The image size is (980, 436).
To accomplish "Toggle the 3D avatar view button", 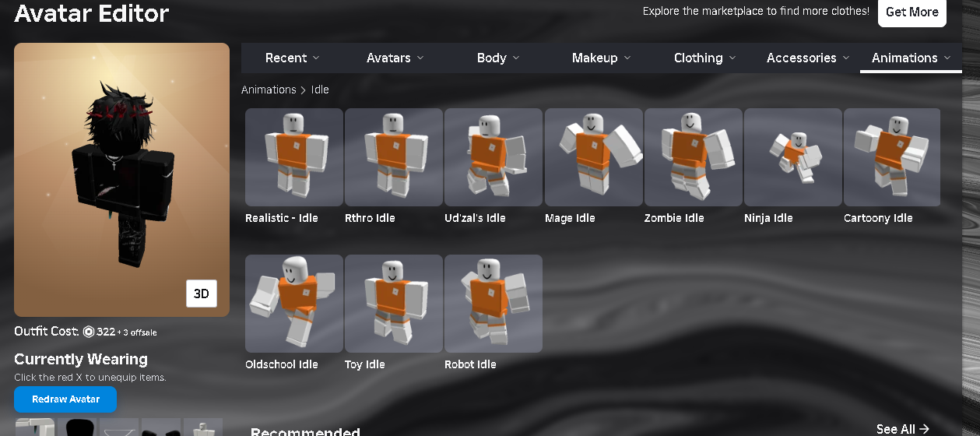I will (x=202, y=294).
